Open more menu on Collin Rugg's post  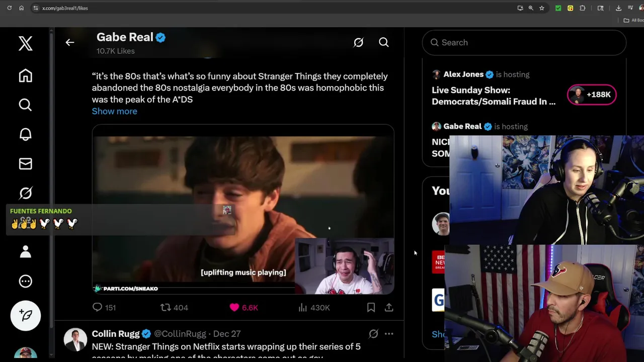tap(389, 333)
